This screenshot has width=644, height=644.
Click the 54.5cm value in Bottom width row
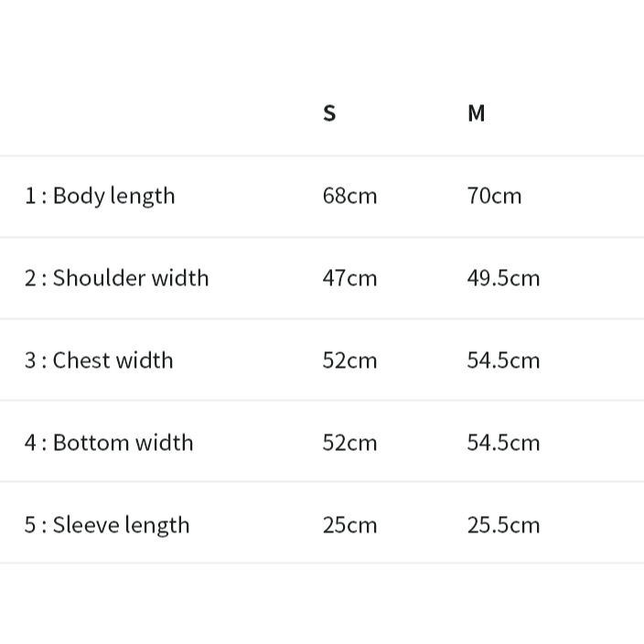[503, 443]
